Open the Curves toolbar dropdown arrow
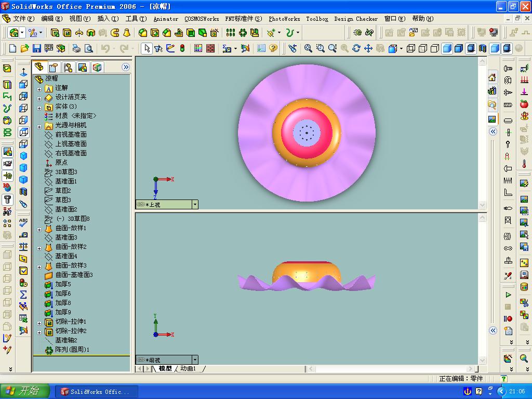Image resolution: width=532 pixels, height=399 pixels. pos(298,33)
